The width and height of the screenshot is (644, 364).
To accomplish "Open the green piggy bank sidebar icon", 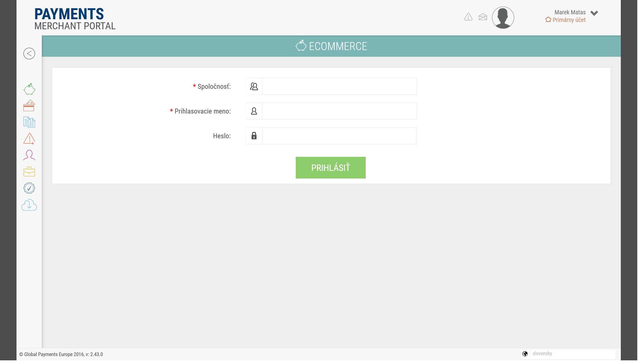I will pyautogui.click(x=29, y=89).
